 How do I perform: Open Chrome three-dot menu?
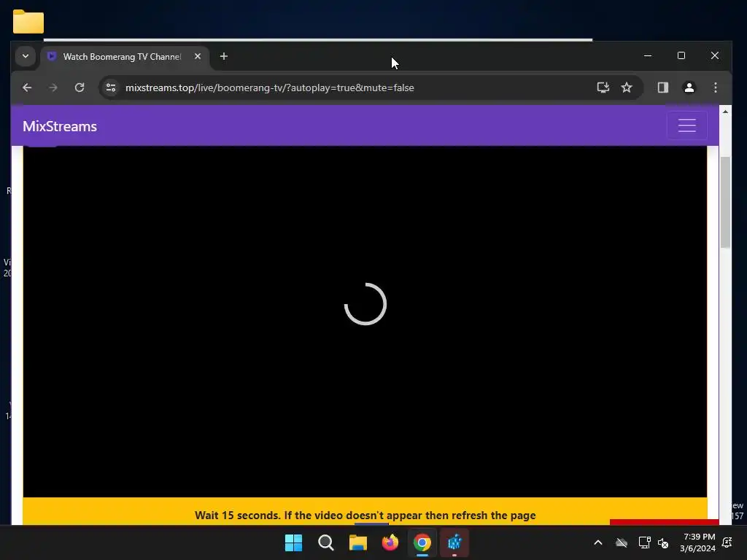(x=715, y=87)
